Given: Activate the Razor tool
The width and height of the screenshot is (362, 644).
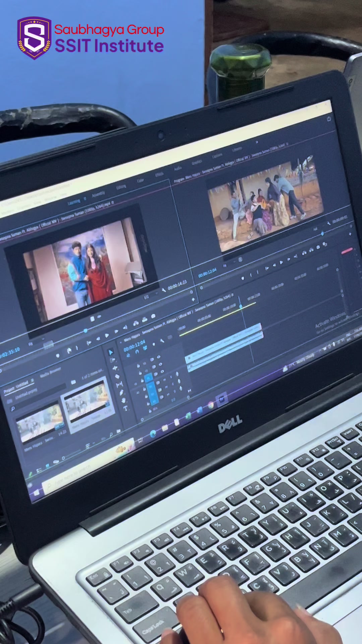Looking at the screenshot, I should [118, 376].
